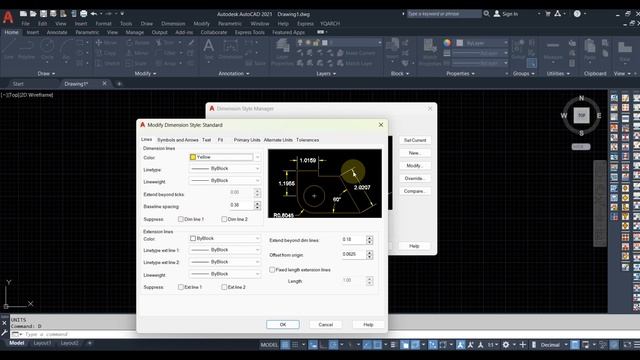
Task: Open the Linetype ext line 1 dropdown
Action: [224, 250]
